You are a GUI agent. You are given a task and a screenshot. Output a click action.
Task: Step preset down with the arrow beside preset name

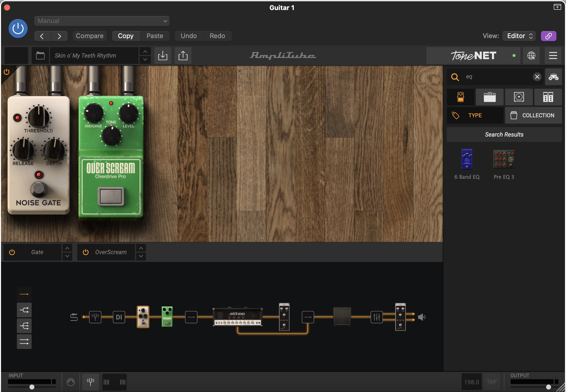click(145, 59)
